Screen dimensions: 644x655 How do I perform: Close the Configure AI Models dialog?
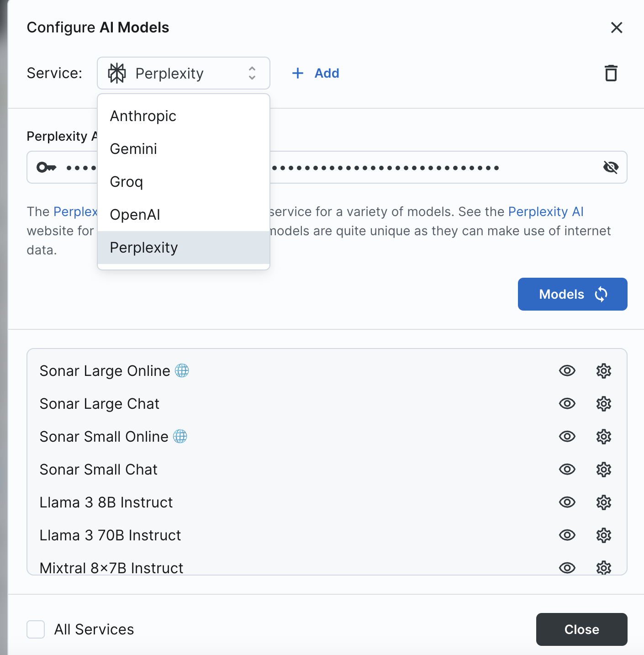[x=617, y=27]
